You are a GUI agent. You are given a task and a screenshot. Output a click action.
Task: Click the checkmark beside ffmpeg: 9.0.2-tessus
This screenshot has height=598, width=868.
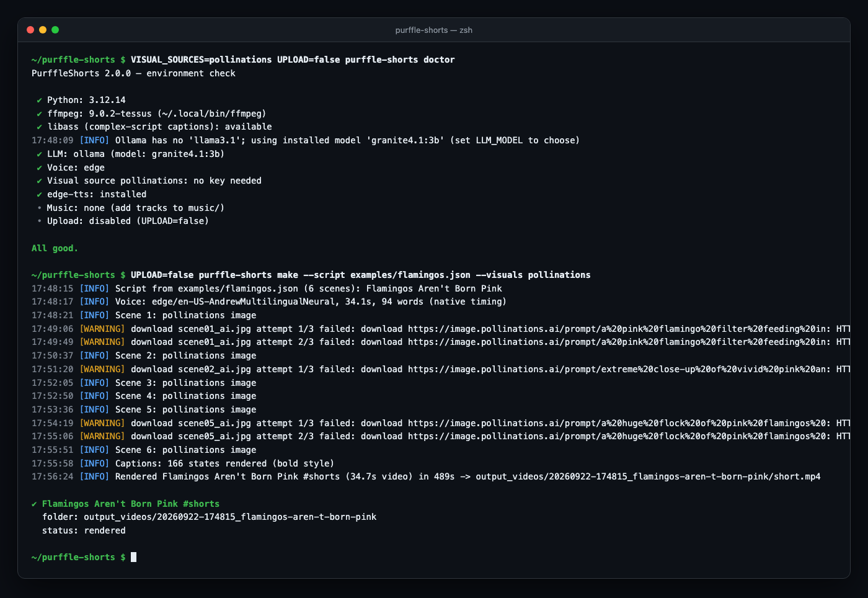pyautogui.click(x=39, y=114)
